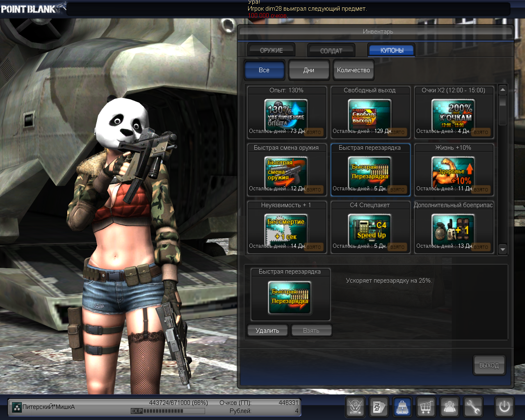Viewport: 525px width, 420px height.
Task: Click the 'Опыт: 130%' card title
Action: point(286,90)
